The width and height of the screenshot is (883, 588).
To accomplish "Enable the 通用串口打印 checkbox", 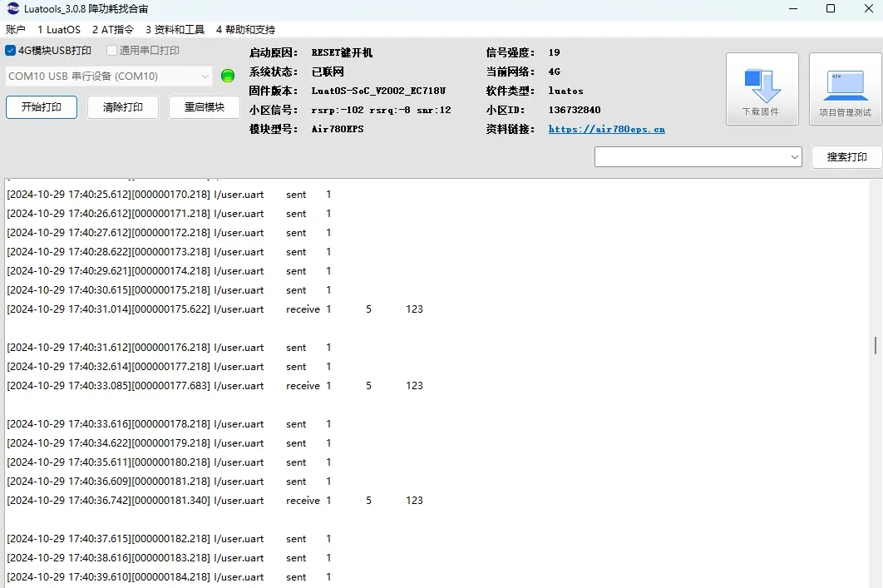I will click(111, 50).
